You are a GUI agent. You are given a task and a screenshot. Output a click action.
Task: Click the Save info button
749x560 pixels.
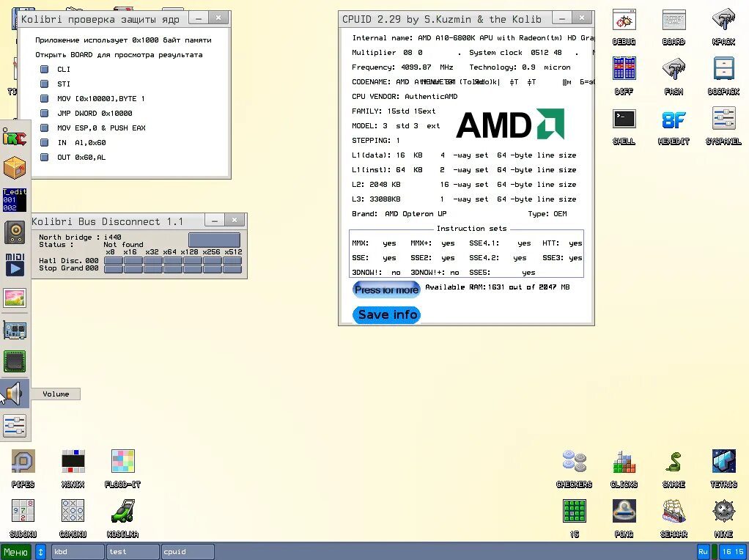pyautogui.click(x=386, y=315)
